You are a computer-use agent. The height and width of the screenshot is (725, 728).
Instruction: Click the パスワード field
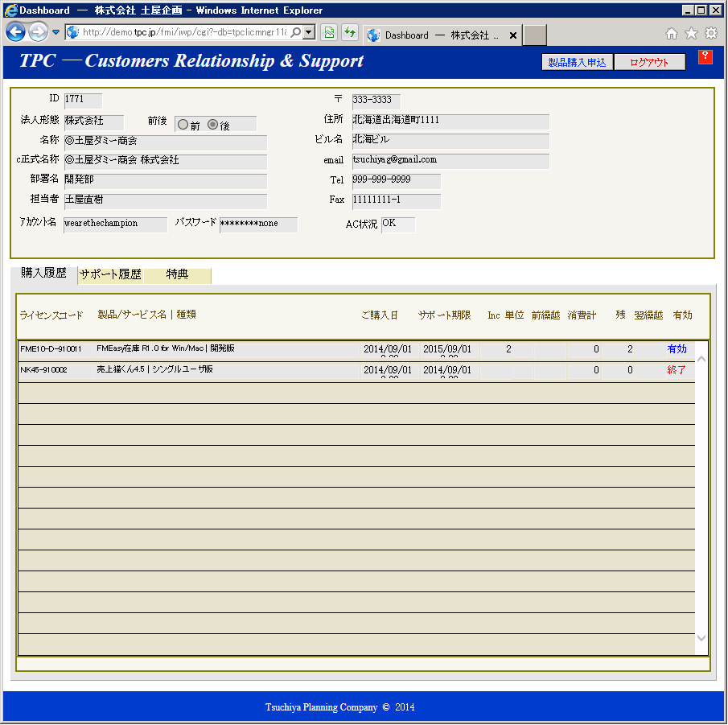click(258, 225)
